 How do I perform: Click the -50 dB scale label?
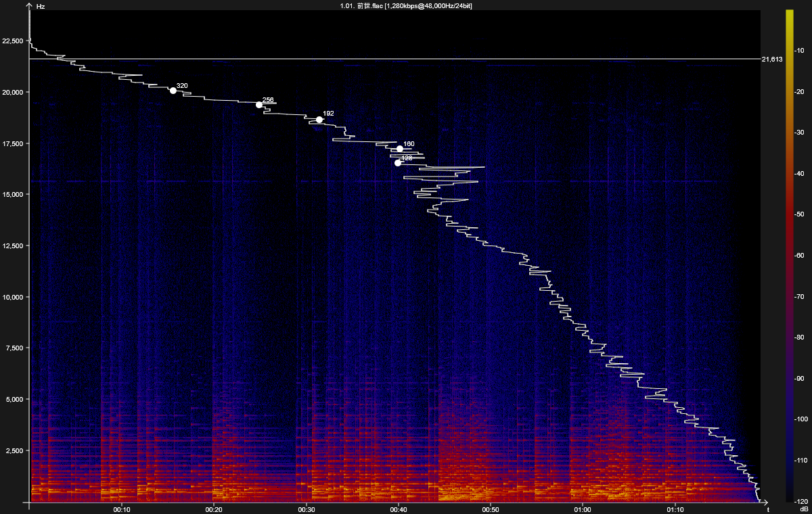tap(800, 214)
